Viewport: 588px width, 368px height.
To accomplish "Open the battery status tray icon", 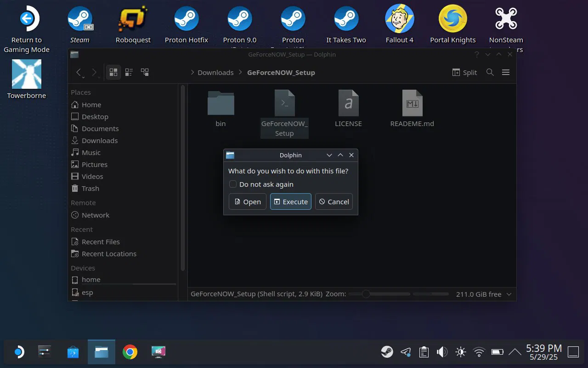I will pyautogui.click(x=498, y=352).
